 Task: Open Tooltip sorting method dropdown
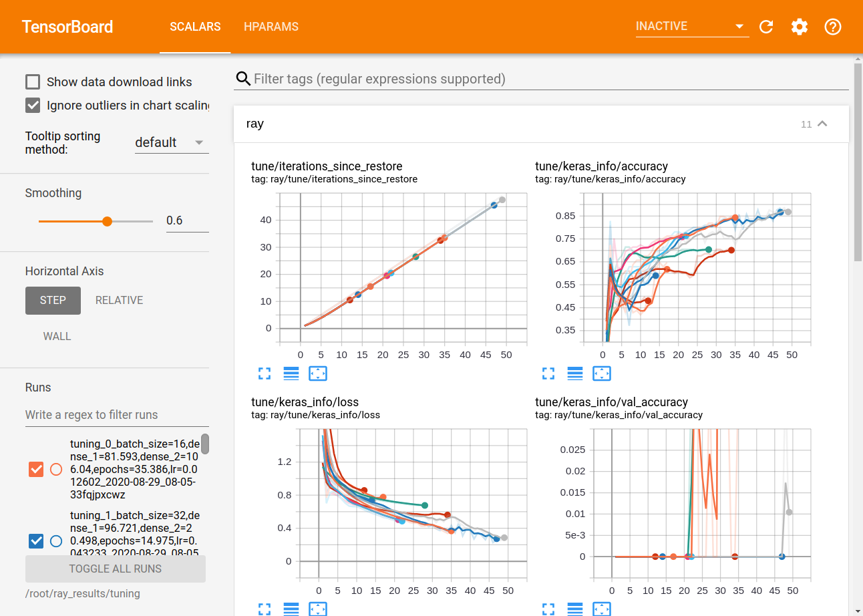point(172,142)
